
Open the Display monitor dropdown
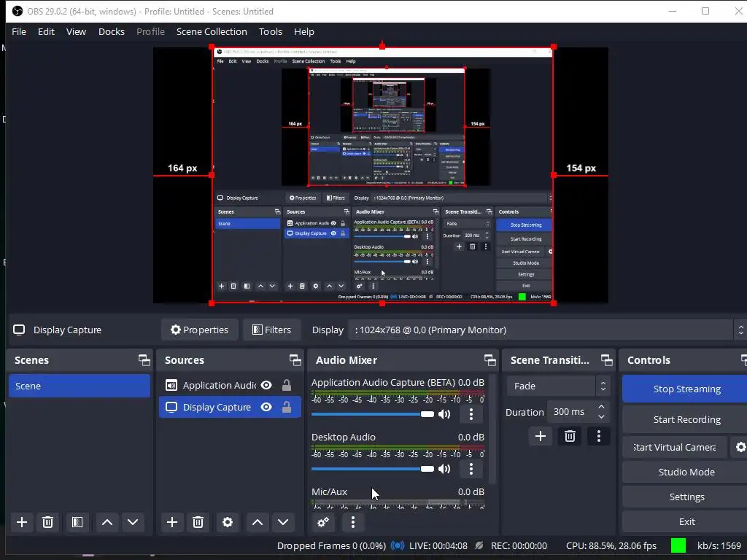click(547, 330)
